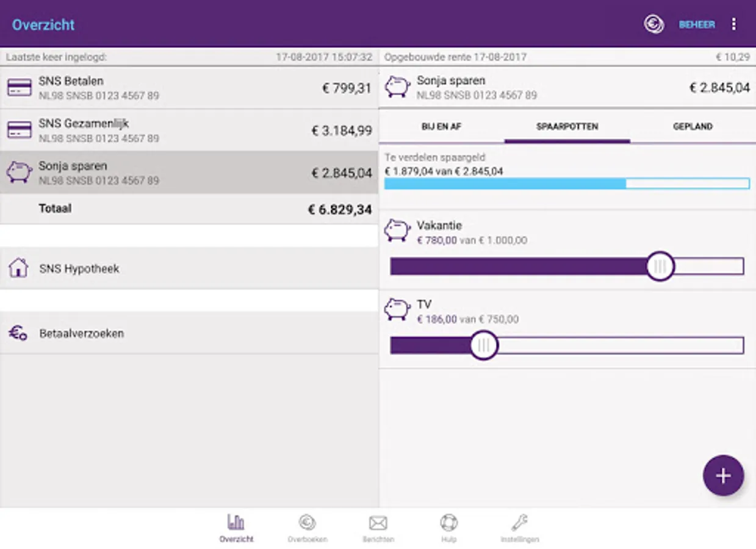Open the three-dot overflow menu
The width and height of the screenshot is (756, 549).
click(733, 24)
